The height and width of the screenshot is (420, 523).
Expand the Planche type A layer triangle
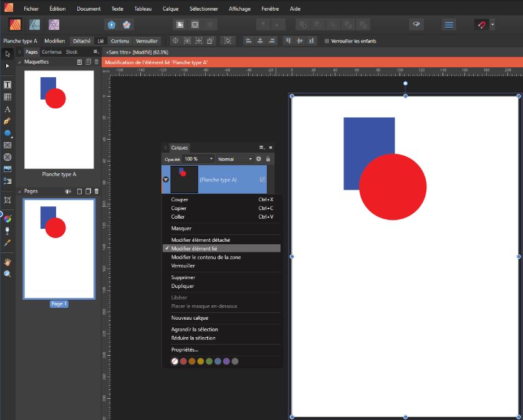(x=166, y=179)
